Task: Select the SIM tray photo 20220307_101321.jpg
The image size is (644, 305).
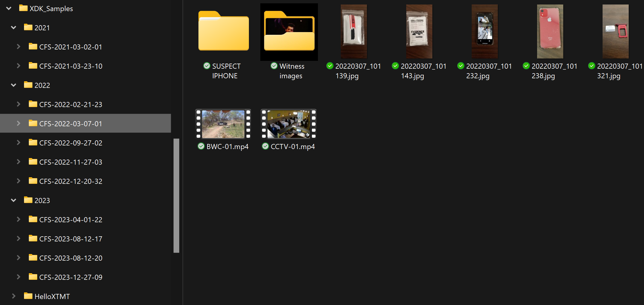Action: tap(615, 31)
